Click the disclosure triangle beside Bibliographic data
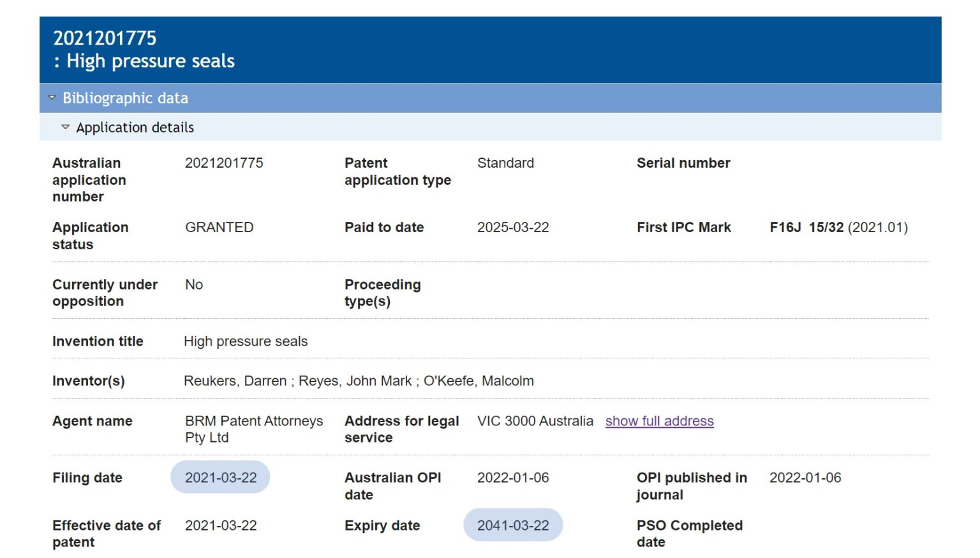The image size is (980, 558). [52, 97]
